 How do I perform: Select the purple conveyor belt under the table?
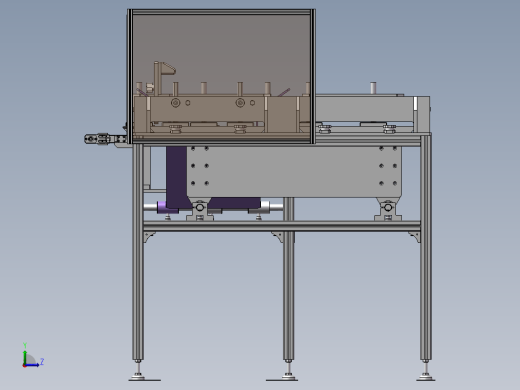pos(177,178)
